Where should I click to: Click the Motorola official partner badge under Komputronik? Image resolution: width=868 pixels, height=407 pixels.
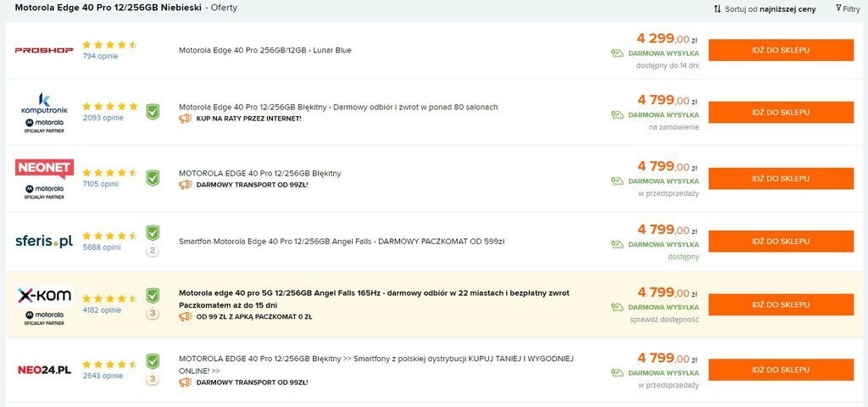pos(44,125)
